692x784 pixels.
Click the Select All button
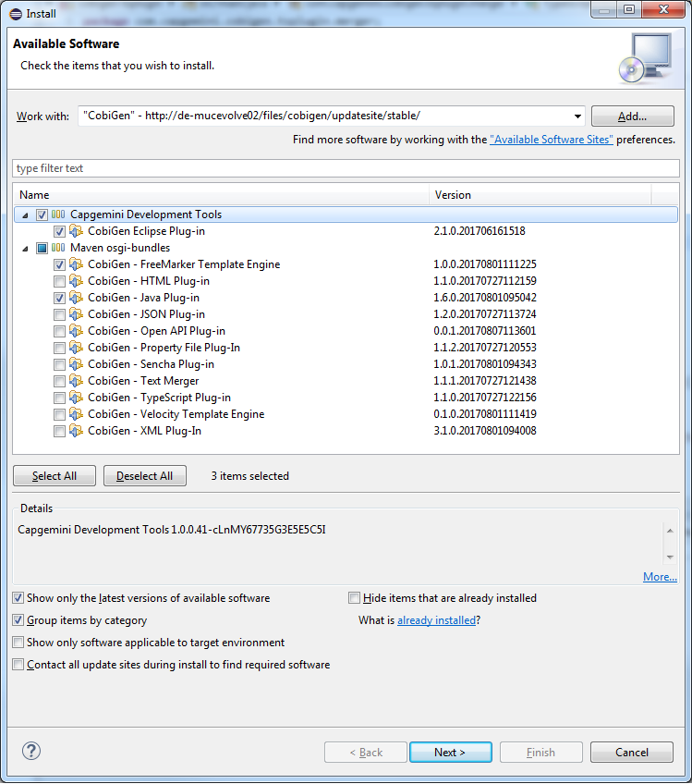tap(55, 476)
